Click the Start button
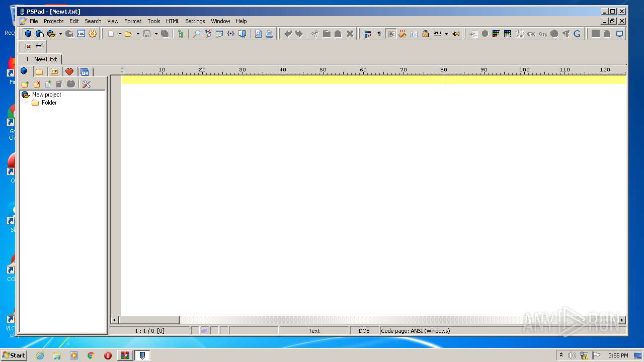This screenshot has width=644, height=362. coord(14,355)
